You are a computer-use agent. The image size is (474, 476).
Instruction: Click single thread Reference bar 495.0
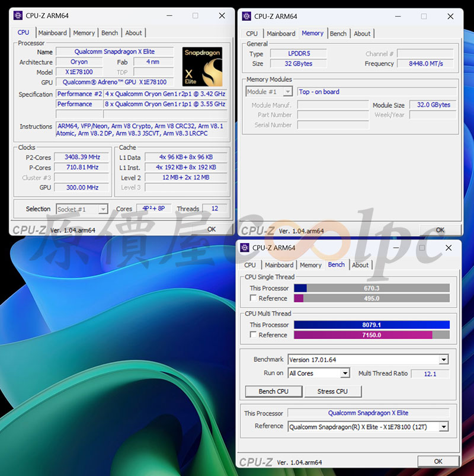pyautogui.click(x=371, y=298)
